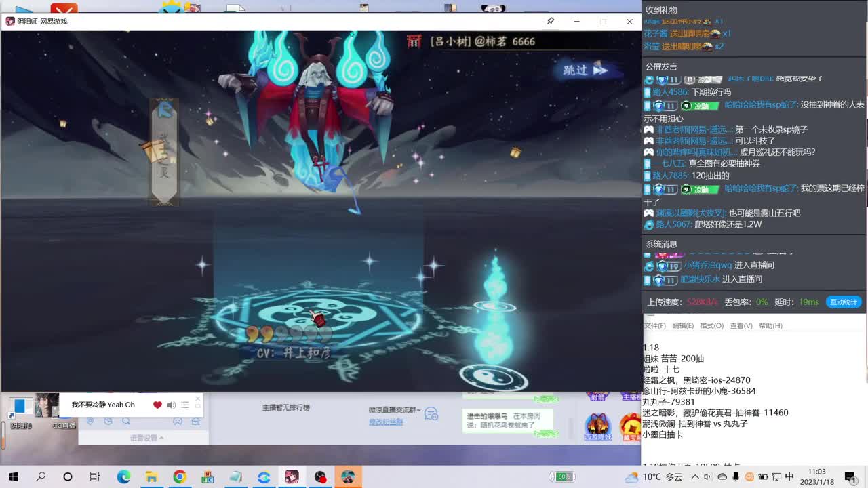Open File Explorer from the taskbar

tap(151, 476)
